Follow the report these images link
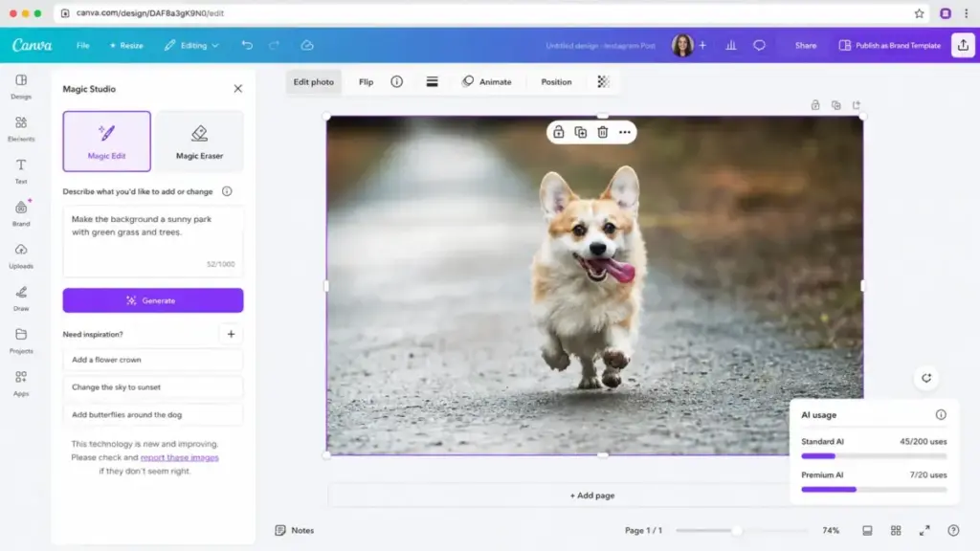The height and width of the screenshot is (551, 980). coord(179,457)
